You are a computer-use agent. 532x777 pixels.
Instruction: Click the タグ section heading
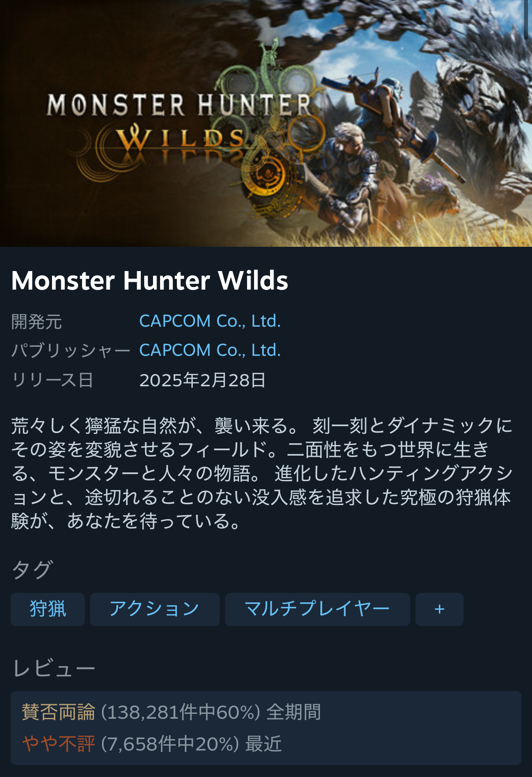[32, 570]
